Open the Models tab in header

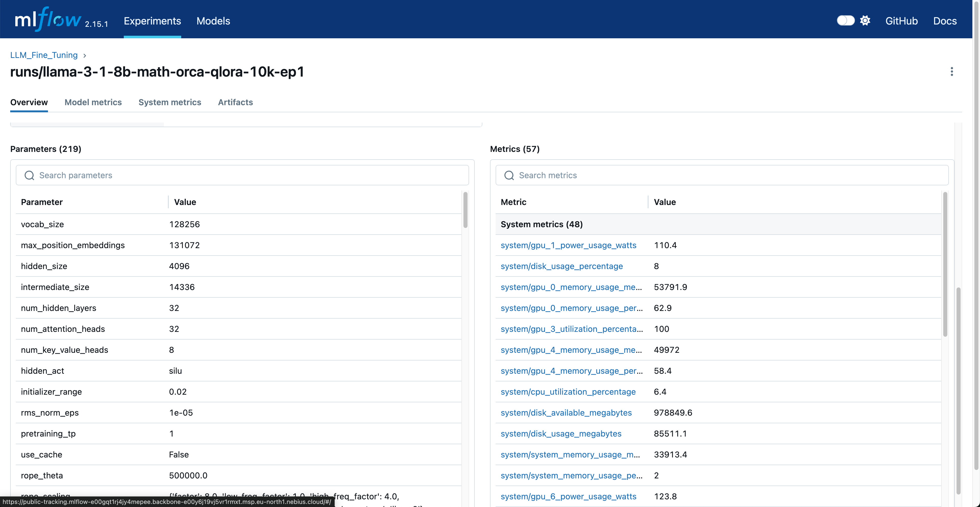(213, 21)
